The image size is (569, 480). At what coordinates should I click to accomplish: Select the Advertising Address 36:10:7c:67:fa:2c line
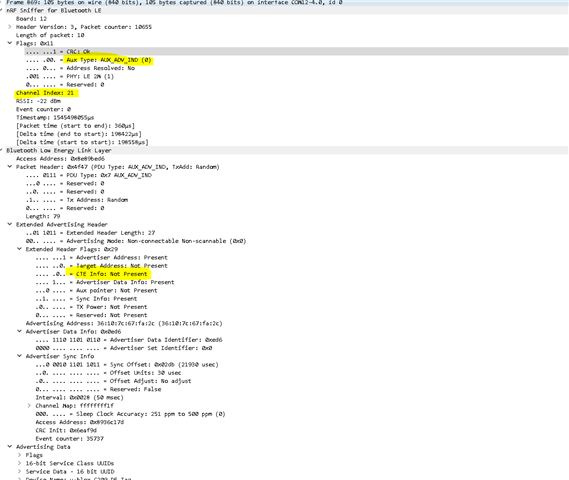coord(124,323)
